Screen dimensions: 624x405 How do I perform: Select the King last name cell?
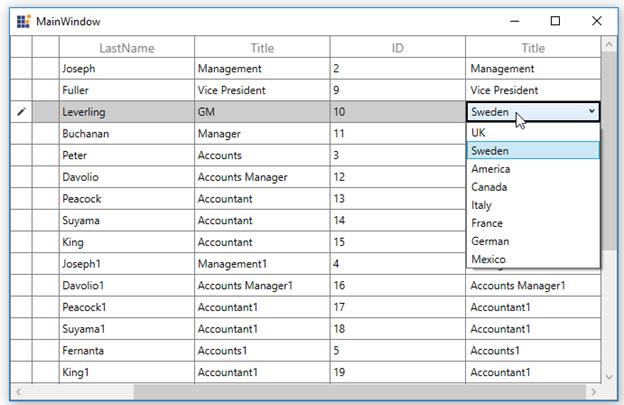[x=127, y=242]
